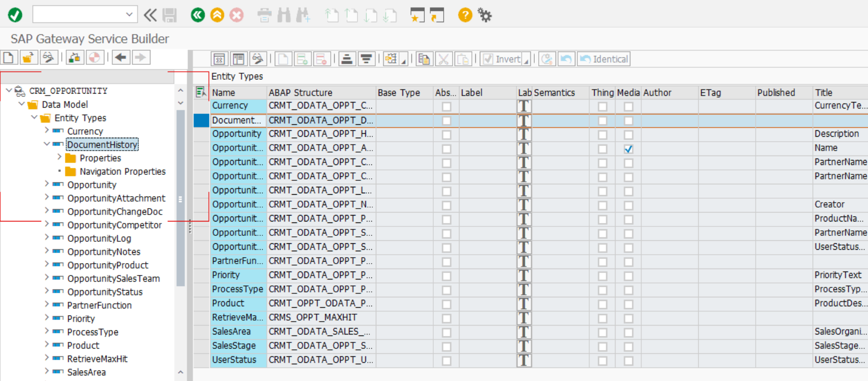Expand the Currency entity in tree
This screenshot has height=381, width=868.
pyautogui.click(x=47, y=130)
